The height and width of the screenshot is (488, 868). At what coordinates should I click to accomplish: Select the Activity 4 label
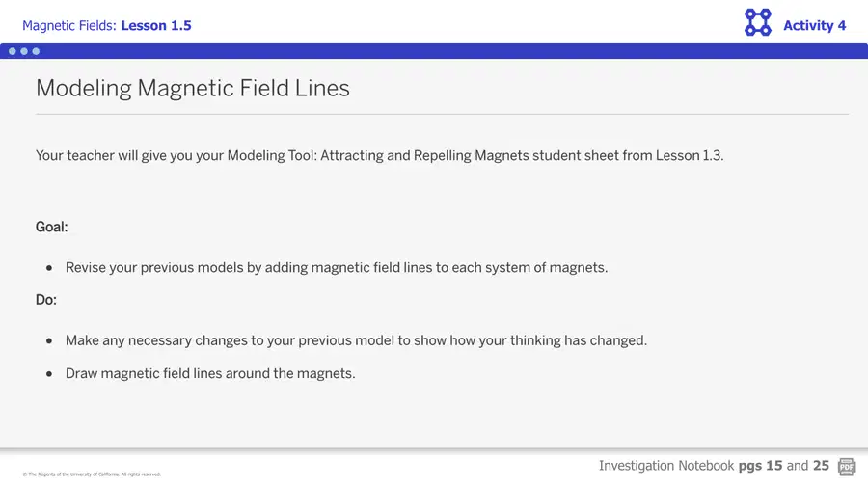pos(814,25)
